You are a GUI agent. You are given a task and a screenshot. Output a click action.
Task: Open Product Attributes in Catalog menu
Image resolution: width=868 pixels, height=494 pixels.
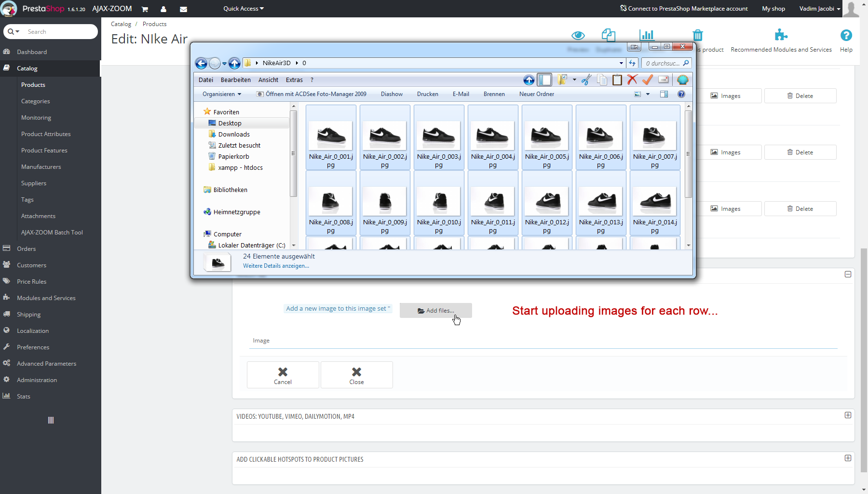click(46, 134)
